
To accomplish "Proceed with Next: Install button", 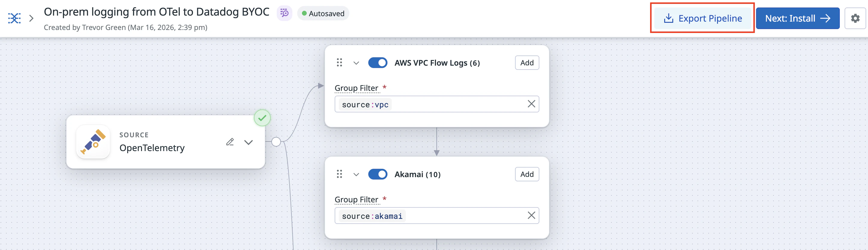I will tap(797, 18).
